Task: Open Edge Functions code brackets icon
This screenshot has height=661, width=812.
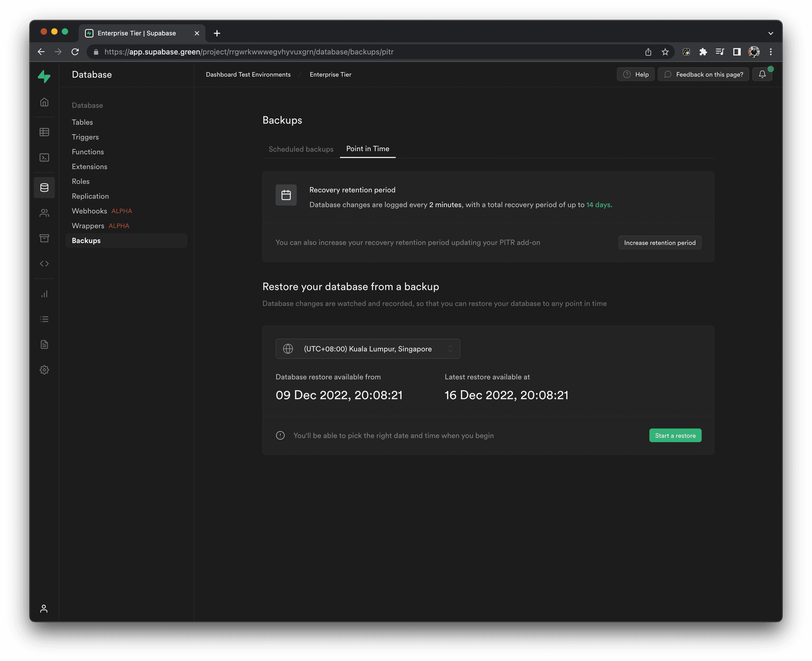Action: tap(44, 263)
